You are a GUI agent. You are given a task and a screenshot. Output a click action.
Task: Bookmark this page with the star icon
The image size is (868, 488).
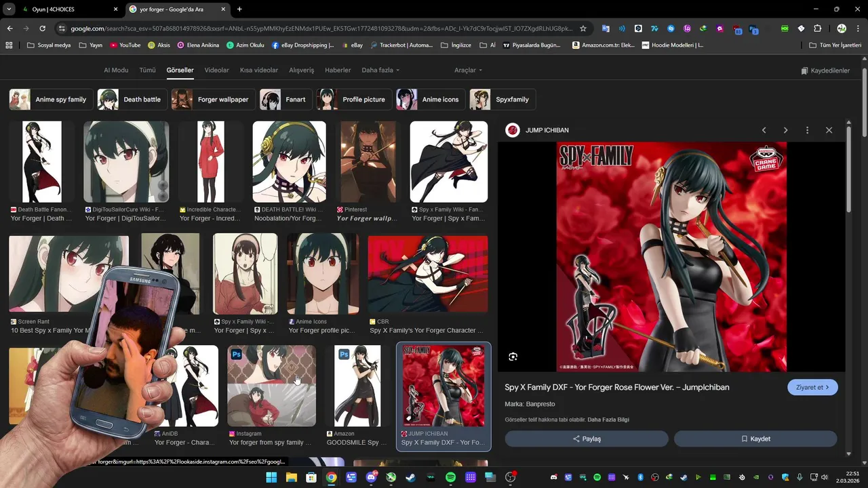(583, 28)
